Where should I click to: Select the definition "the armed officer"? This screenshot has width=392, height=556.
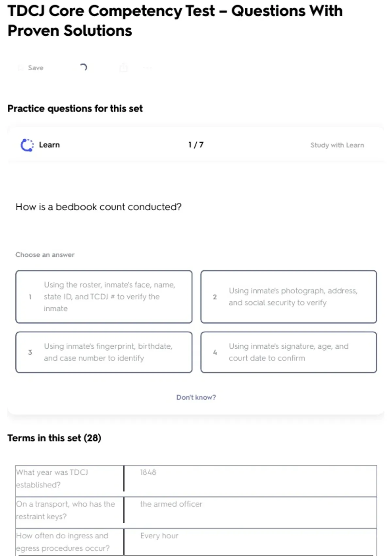[x=171, y=504]
